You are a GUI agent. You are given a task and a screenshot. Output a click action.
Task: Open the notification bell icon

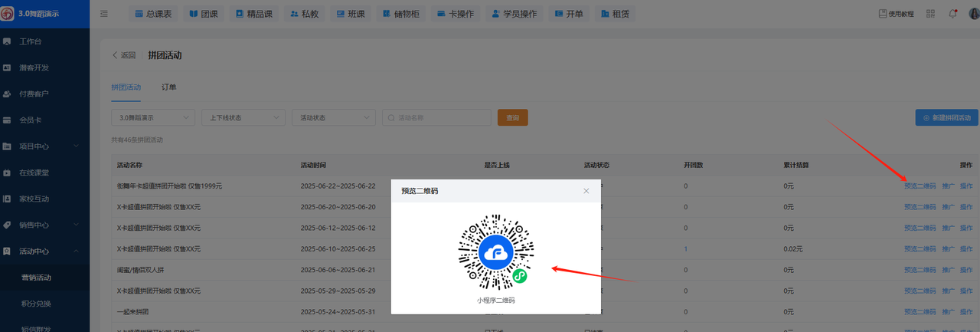952,14
